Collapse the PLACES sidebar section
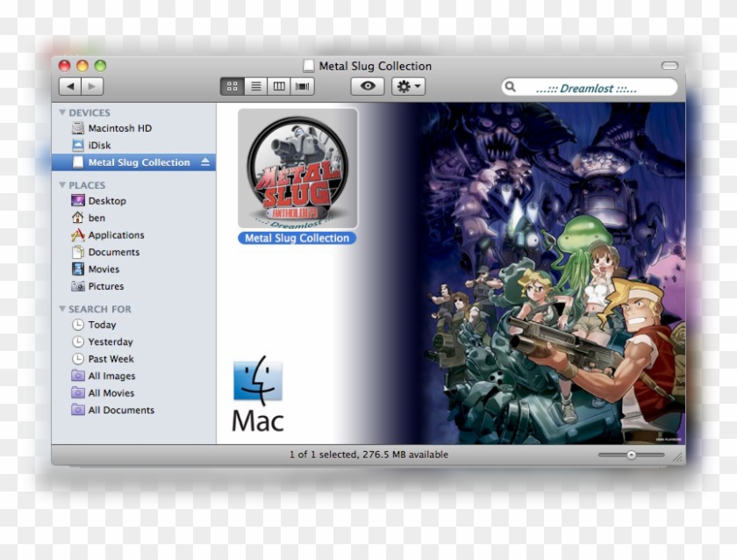 coord(62,185)
